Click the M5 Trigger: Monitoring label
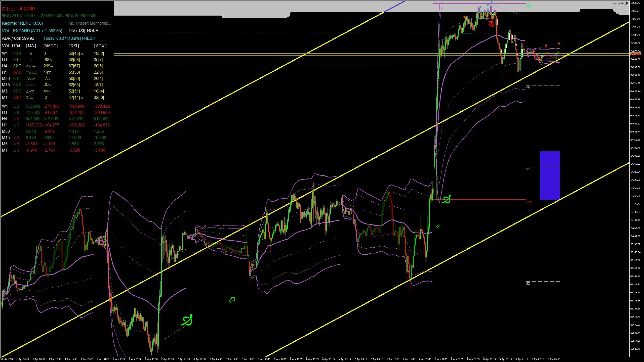 click(90, 23)
